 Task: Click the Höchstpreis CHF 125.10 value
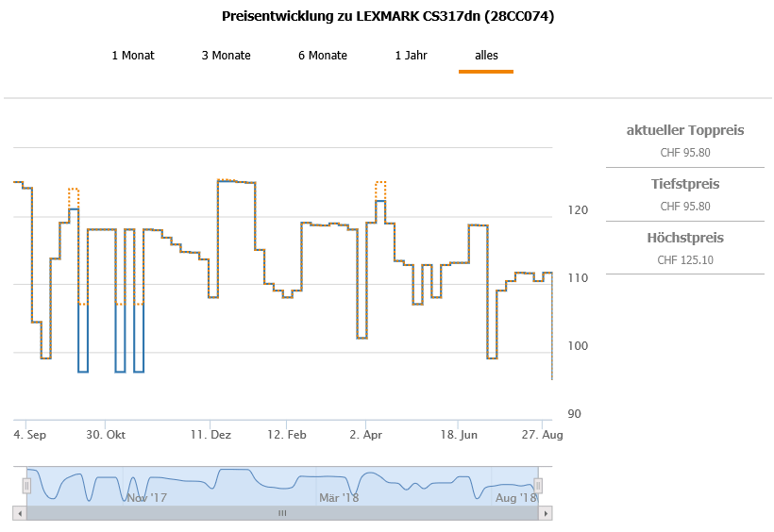(x=684, y=259)
